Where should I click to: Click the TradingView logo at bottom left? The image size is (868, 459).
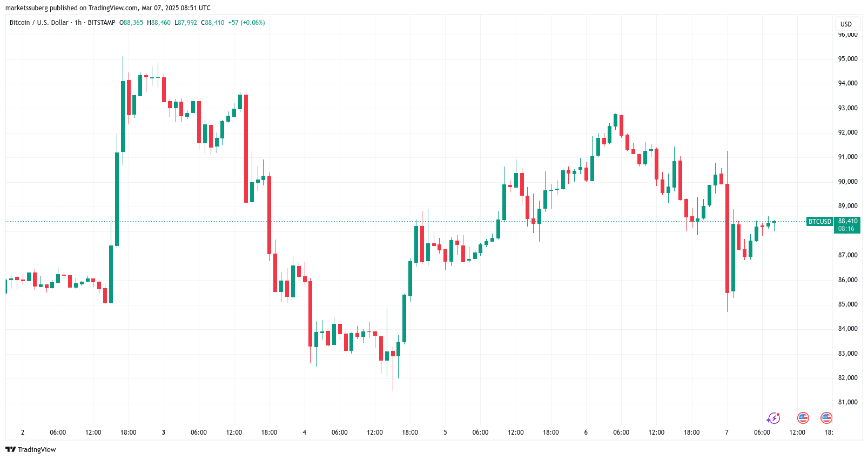(x=31, y=449)
